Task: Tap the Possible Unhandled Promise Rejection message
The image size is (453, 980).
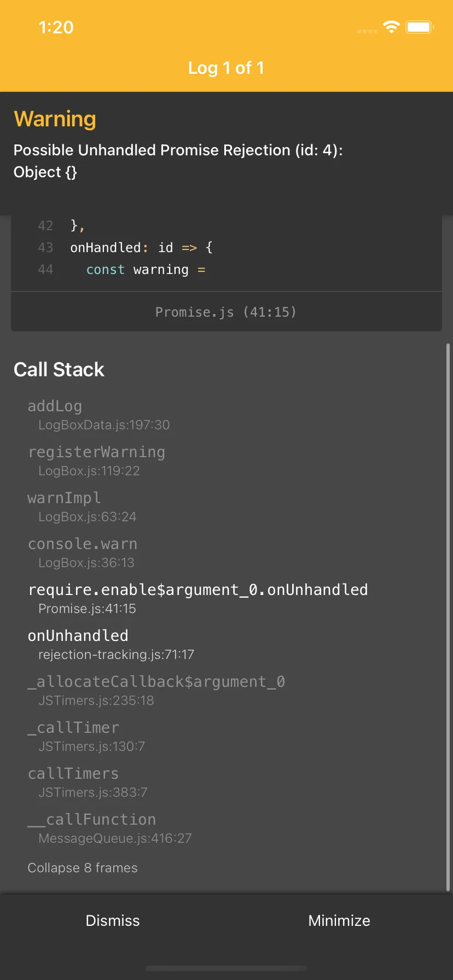Action: [178, 161]
